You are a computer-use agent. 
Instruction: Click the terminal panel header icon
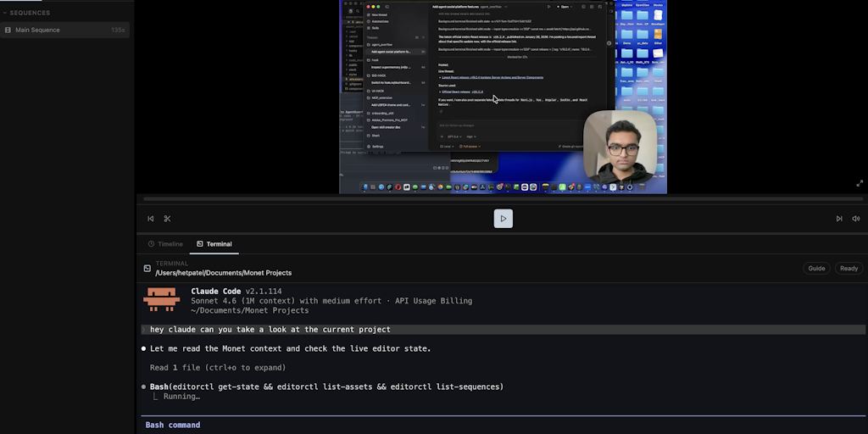tap(147, 269)
